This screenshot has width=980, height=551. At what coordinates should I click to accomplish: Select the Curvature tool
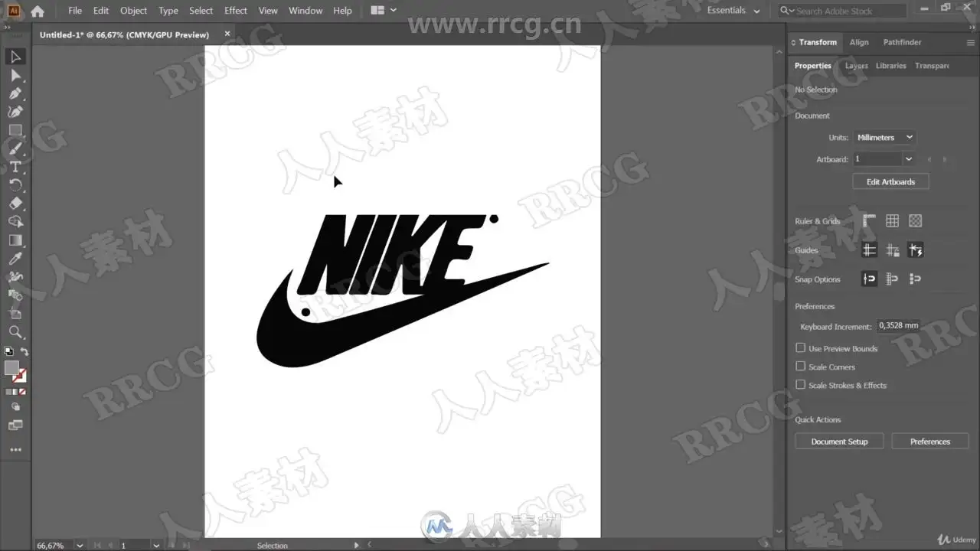[15, 112]
